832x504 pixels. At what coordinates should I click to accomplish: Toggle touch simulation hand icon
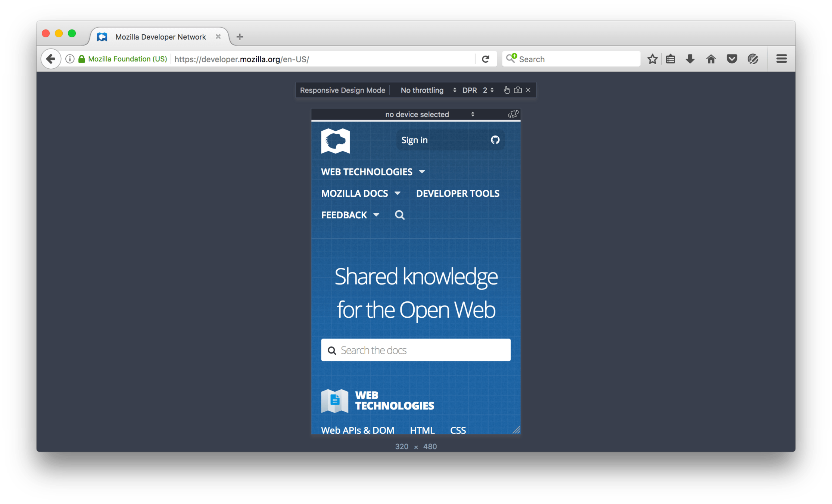tap(507, 90)
